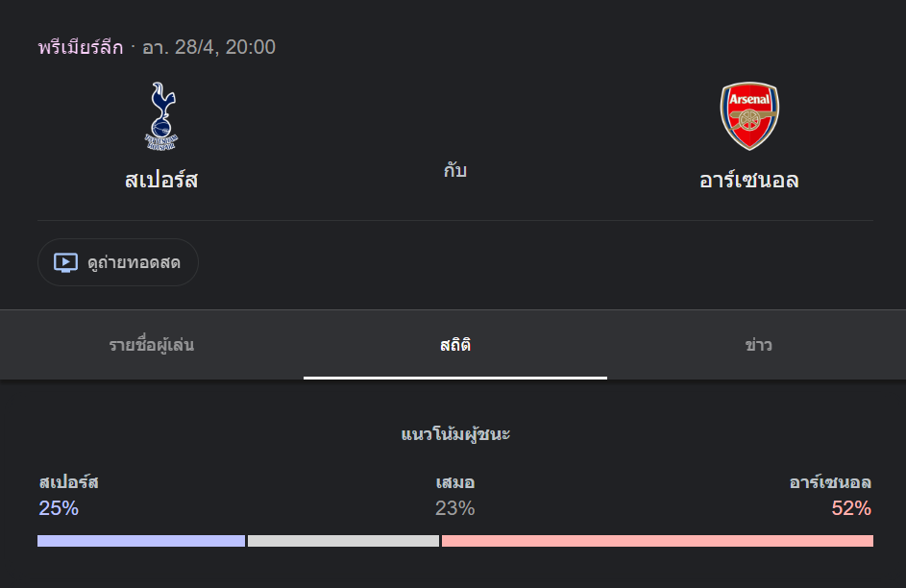Click the 23% draw percentage
Screen dimensions: 906x588
pyautogui.click(x=455, y=508)
